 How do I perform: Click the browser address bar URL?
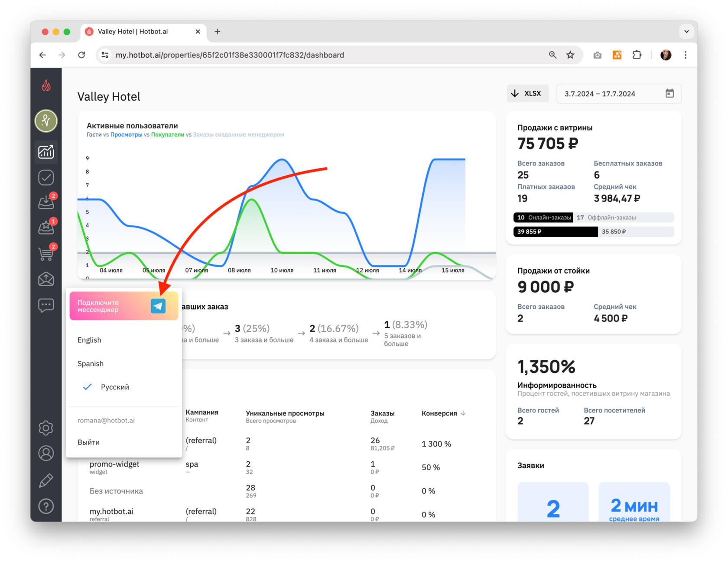[x=230, y=55]
